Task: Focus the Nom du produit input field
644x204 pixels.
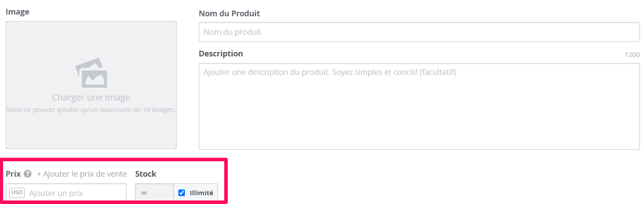Action: pos(419,32)
